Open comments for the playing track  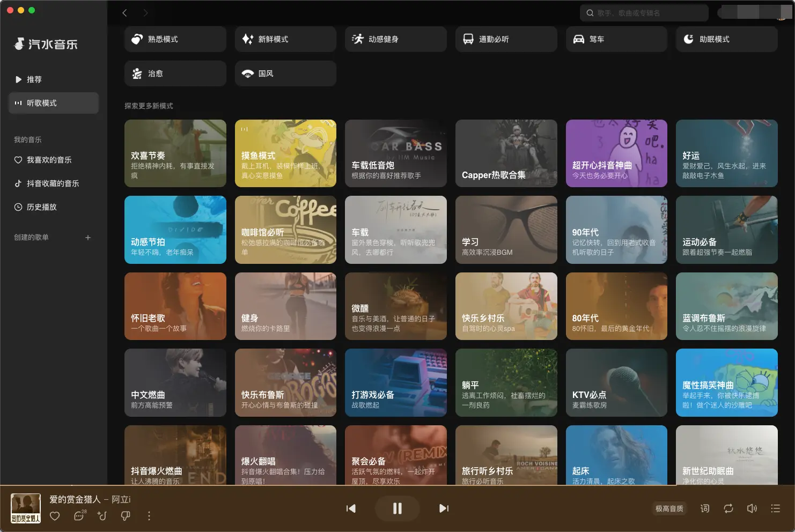coord(78,516)
